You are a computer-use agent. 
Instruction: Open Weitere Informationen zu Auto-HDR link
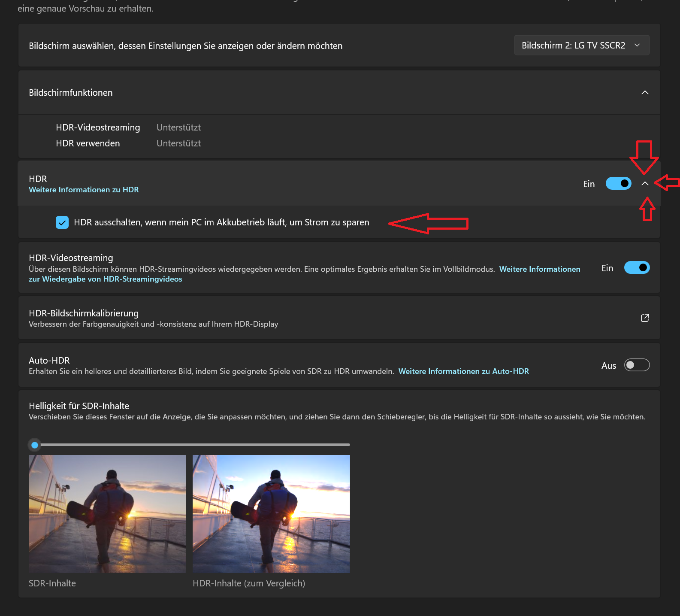(463, 371)
